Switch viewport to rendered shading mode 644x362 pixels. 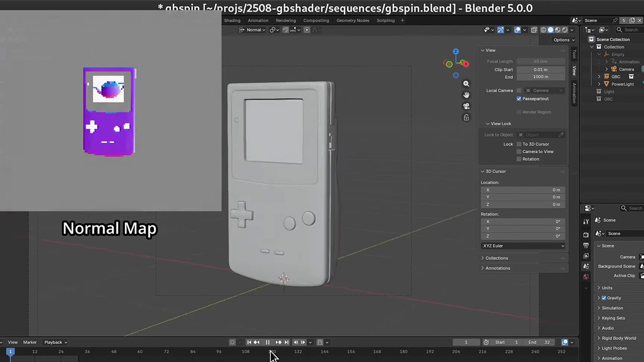[x=564, y=30]
